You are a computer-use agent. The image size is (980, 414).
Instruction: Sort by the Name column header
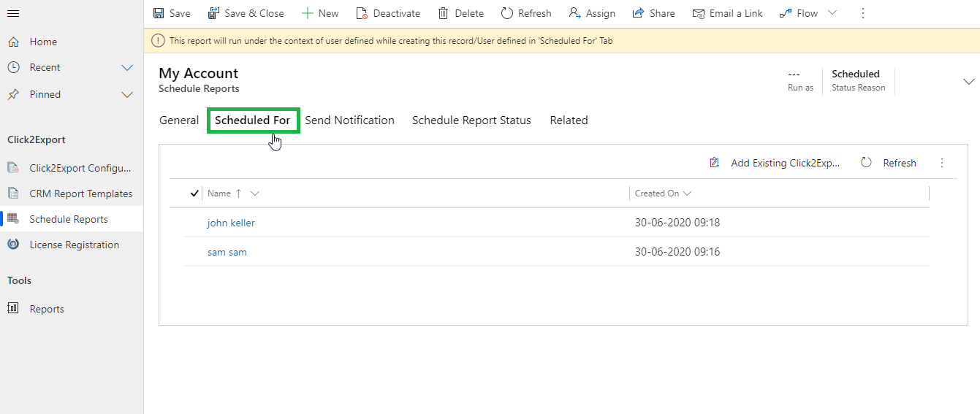(219, 193)
